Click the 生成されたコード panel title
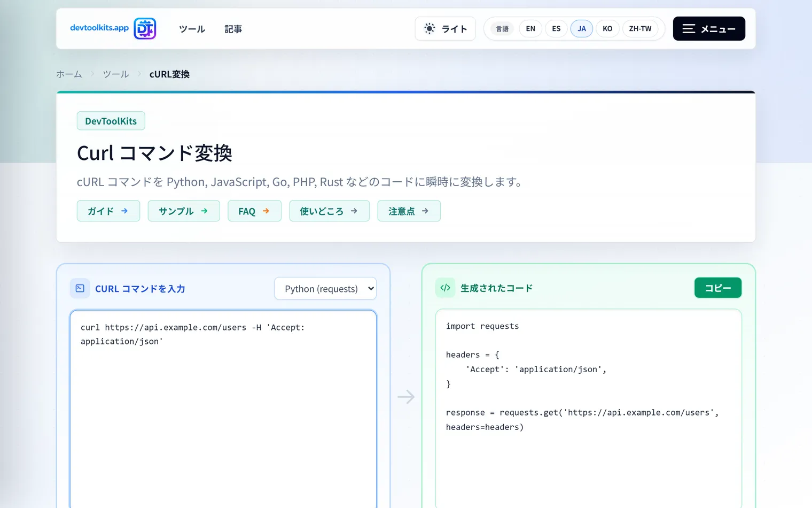Image resolution: width=812 pixels, height=508 pixels. [x=497, y=288]
